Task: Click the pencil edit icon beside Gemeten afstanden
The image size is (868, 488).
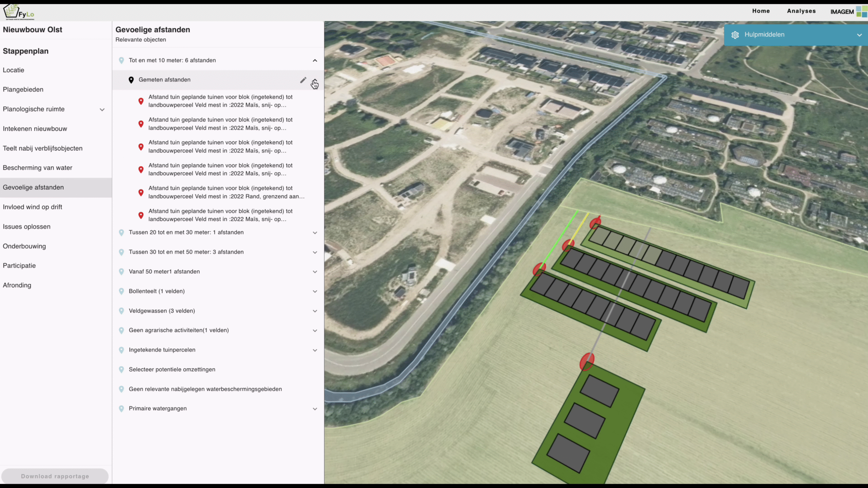Action: tap(303, 80)
